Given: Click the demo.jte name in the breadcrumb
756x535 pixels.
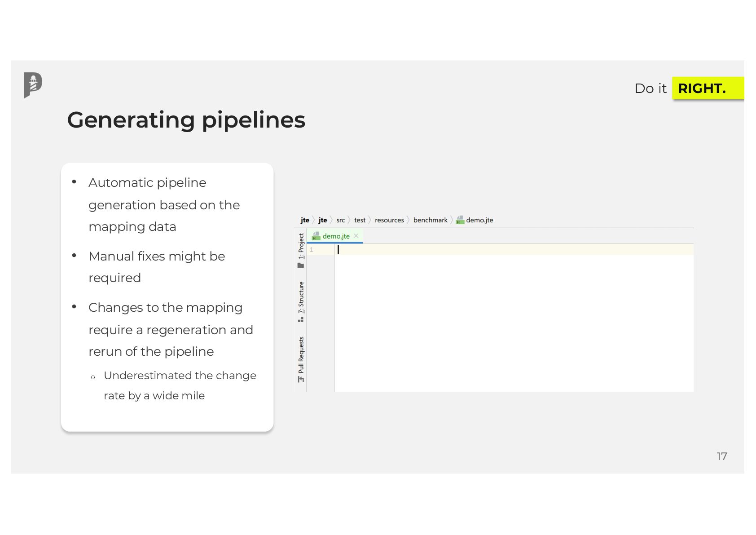Looking at the screenshot, I should tap(479, 220).
